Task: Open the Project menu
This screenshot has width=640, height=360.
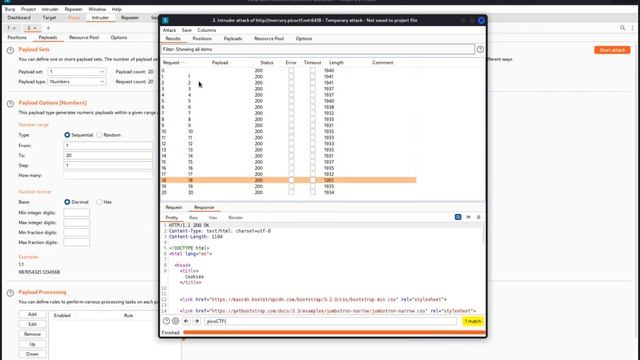Action: [x=28, y=9]
